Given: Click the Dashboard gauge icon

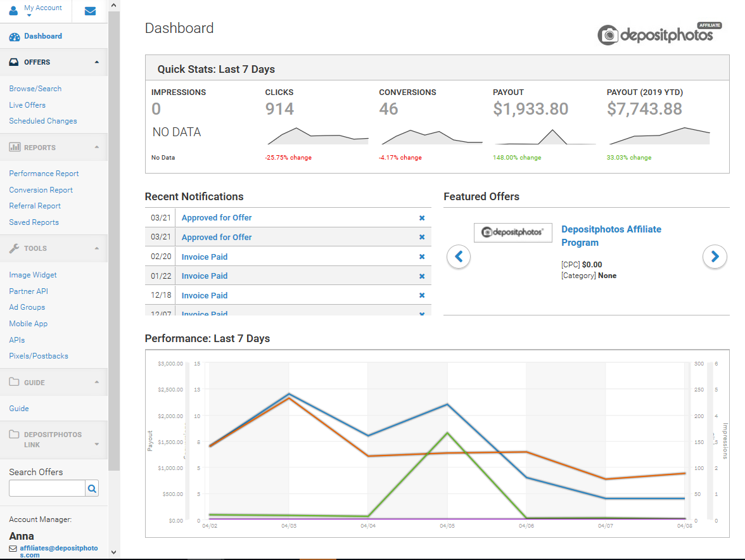Looking at the screenshot, I should pyautogui.click(x=15, y=37).
